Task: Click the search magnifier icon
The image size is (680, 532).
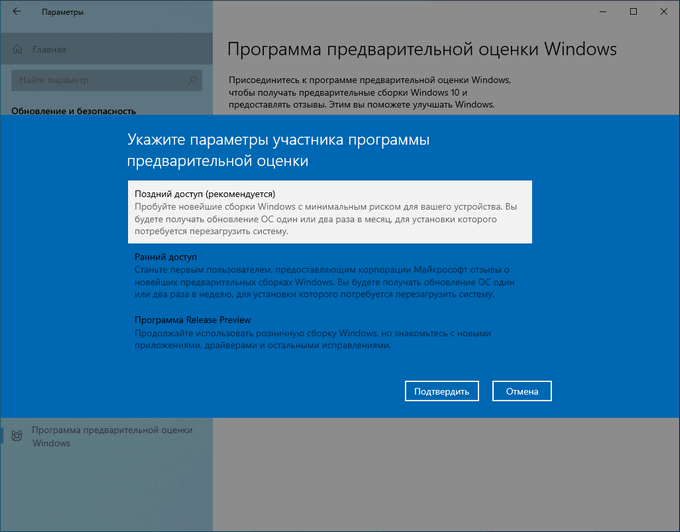Action: tap(192, 80)
